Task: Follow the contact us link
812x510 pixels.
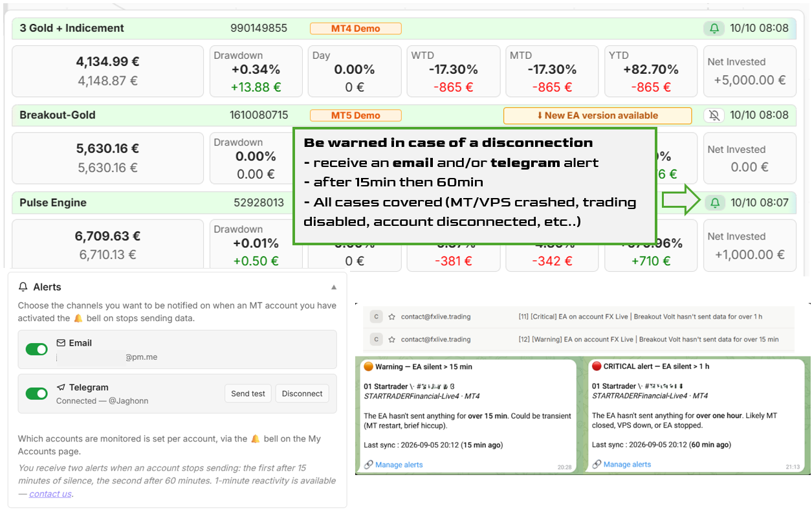Action: [x=50, y=494]
